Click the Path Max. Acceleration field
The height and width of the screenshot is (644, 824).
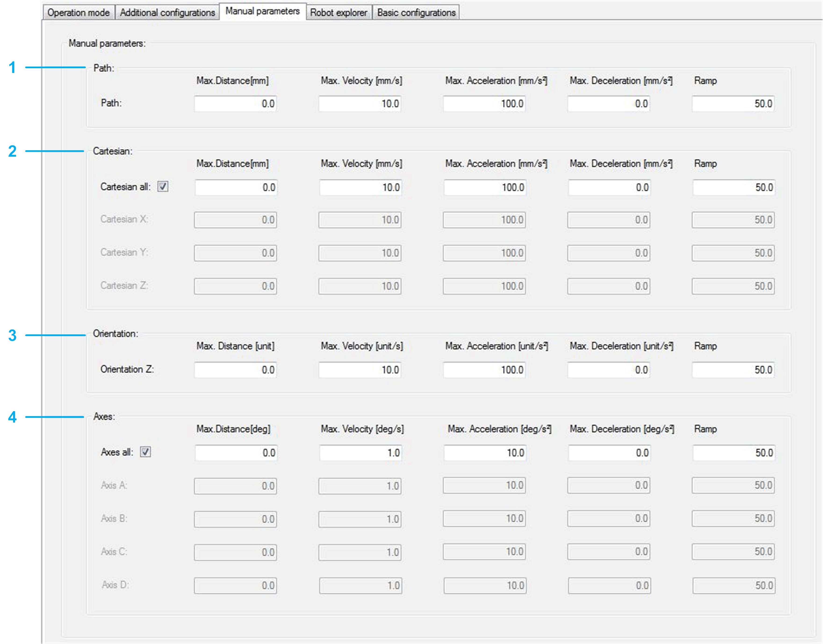(484, 104)
